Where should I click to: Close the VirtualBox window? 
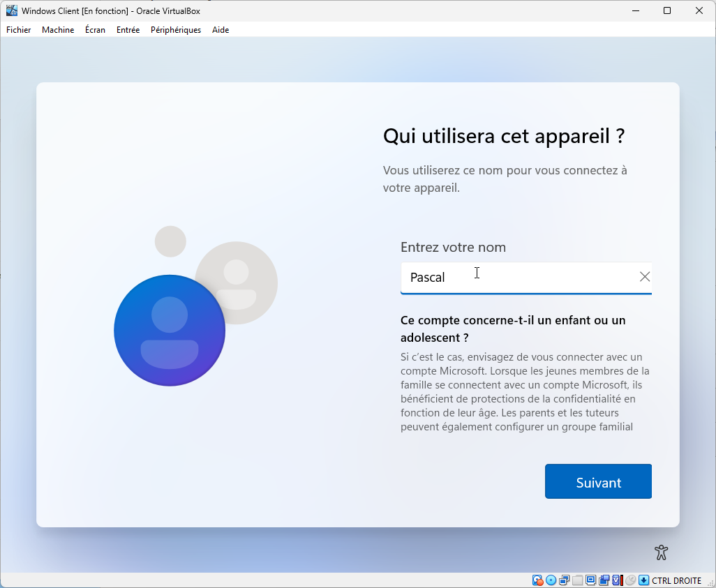pos(699,10)
